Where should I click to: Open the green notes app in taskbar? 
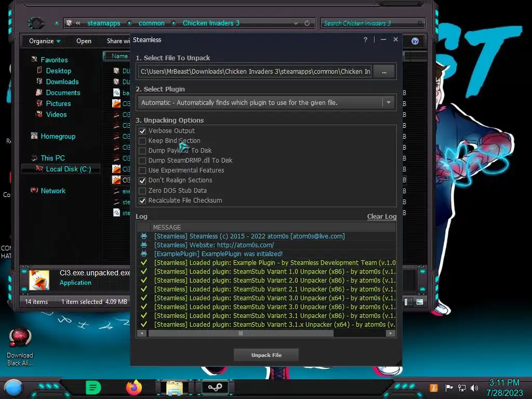coord(93,388)
